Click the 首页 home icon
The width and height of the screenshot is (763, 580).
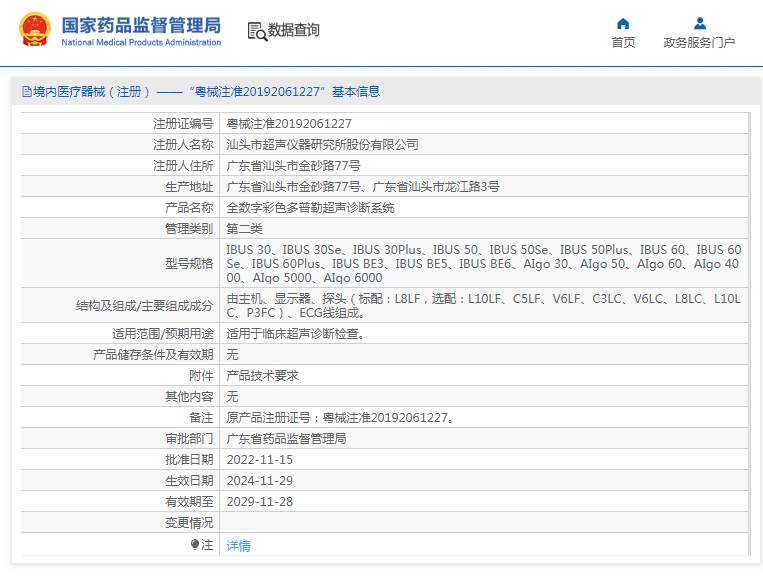click(623, 23)
